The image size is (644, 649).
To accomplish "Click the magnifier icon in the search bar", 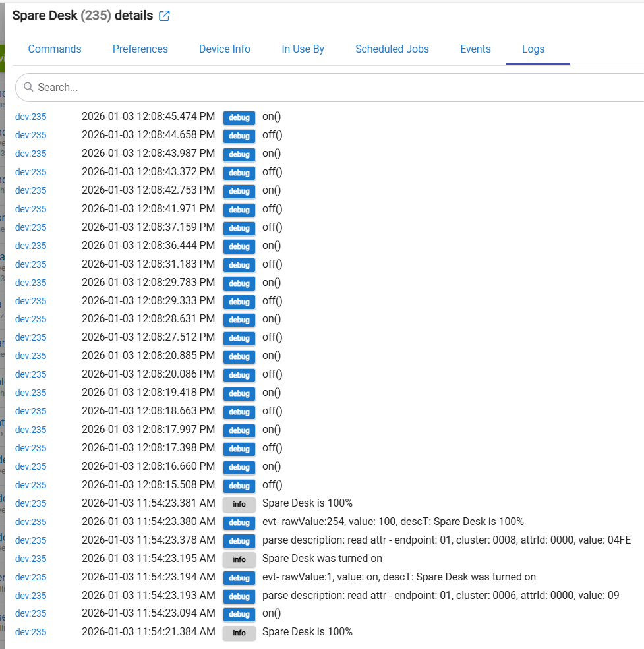I will [x=28, y=87].
